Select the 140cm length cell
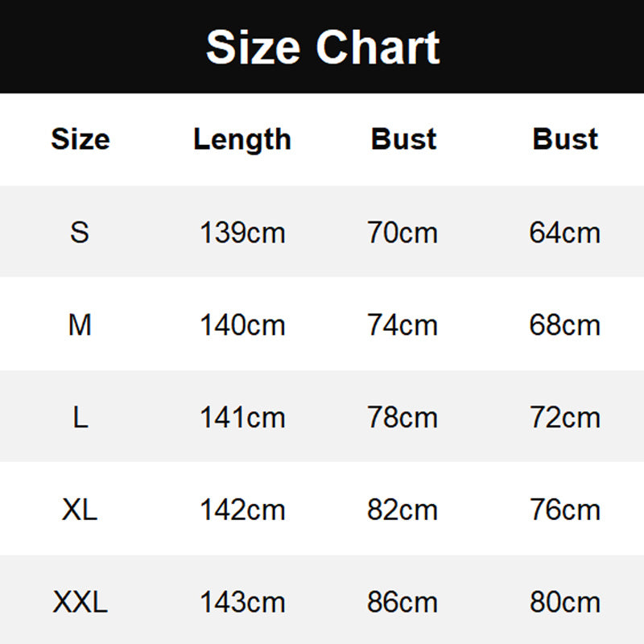Viewport: 644px width, 644px height. [242, 325]
